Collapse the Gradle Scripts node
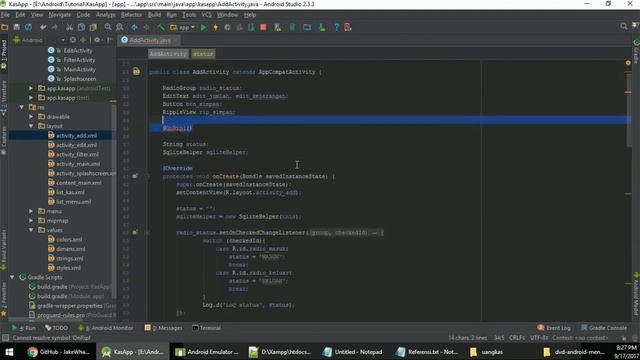Screen dimensions: 640x360 (x=12, y=277)
